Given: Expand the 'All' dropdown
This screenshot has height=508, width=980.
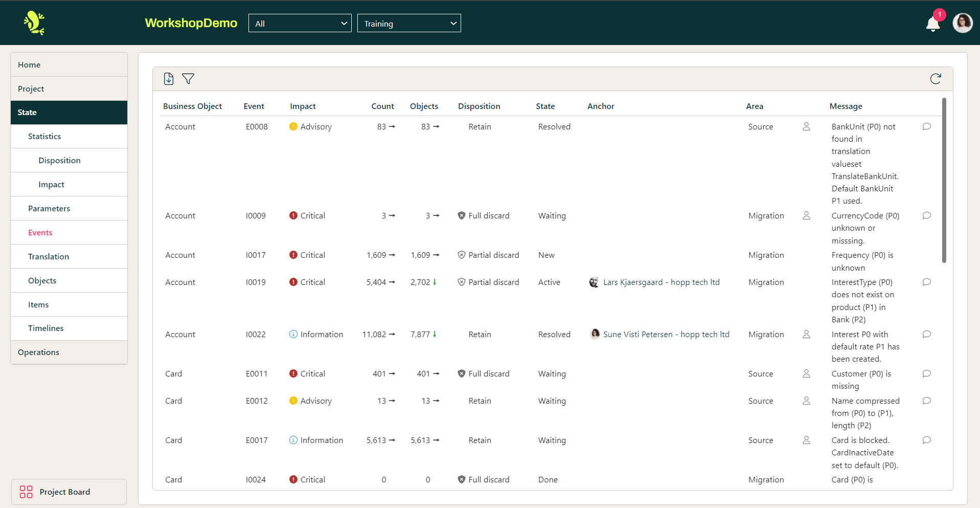Looking at the screenshot, I should pyautogui.click(x=300, y=24).
